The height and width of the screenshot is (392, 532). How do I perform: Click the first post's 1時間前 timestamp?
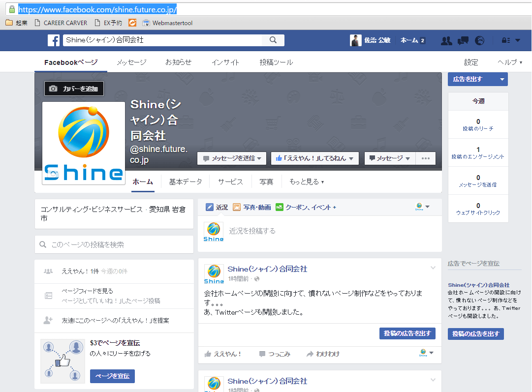point(238,279)
